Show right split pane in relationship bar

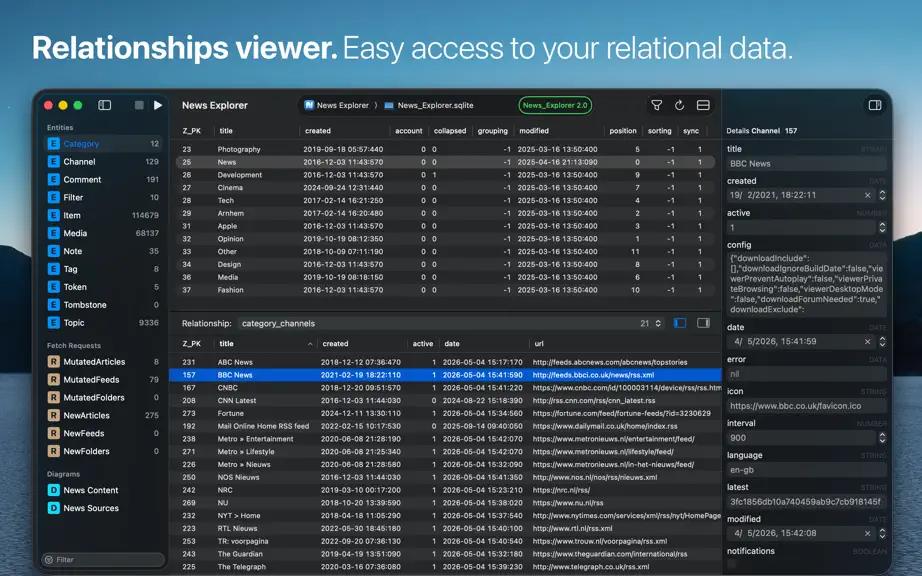point(703,323)
